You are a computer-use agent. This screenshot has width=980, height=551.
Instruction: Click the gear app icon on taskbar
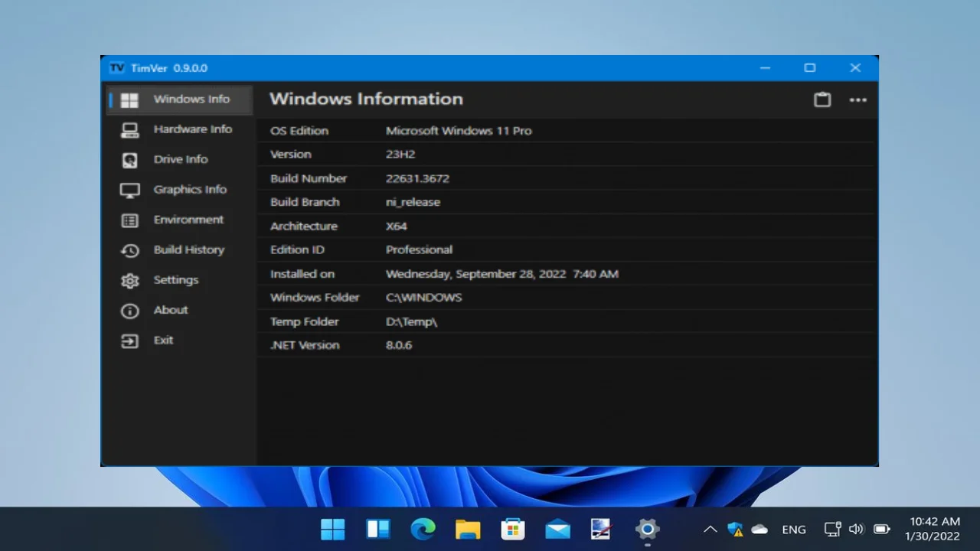tap(647, 529)
